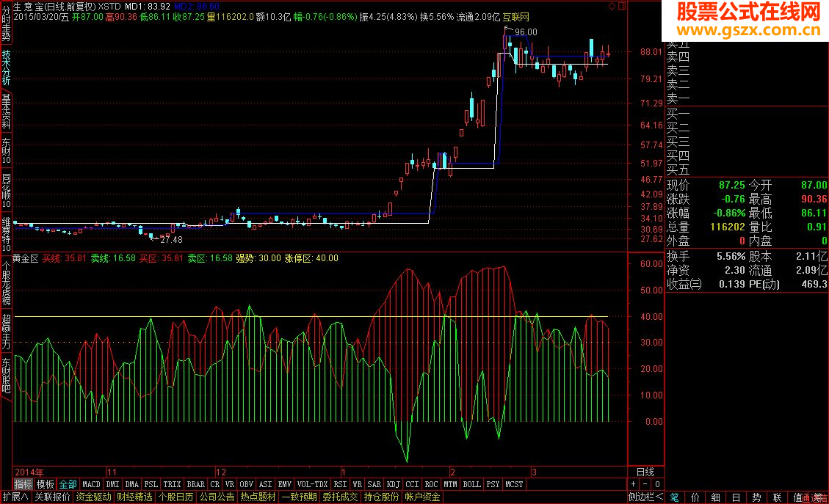The width and height of the screenshot is (829, 504).
Task: Select the 指标 tab
Action: click(x=23, y=484)
